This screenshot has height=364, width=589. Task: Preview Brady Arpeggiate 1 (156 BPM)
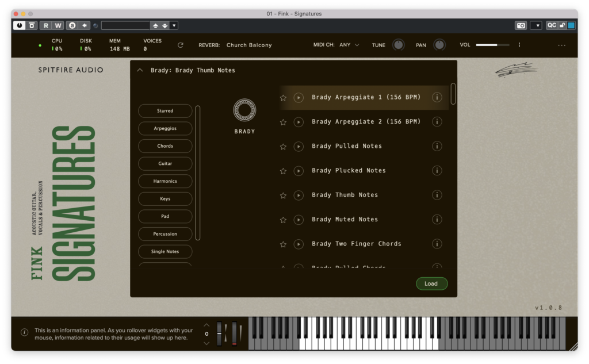point(299,98)
